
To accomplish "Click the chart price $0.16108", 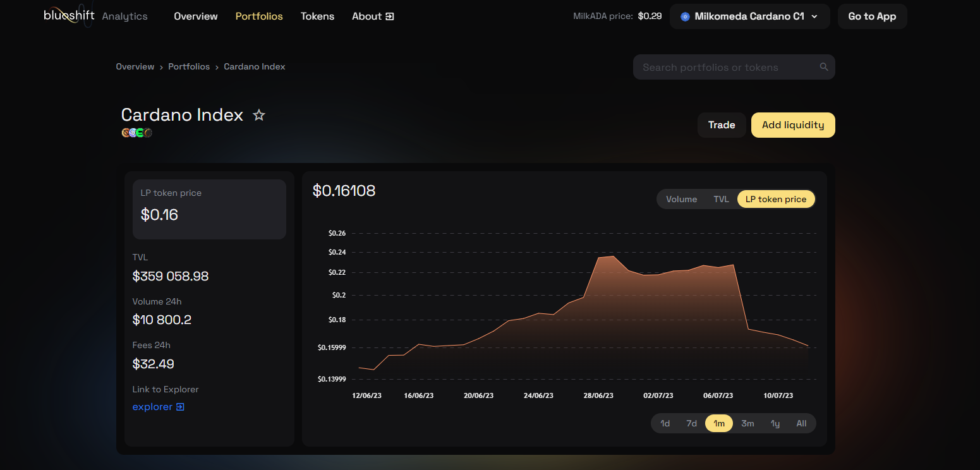I will click(x=344, y=190).
